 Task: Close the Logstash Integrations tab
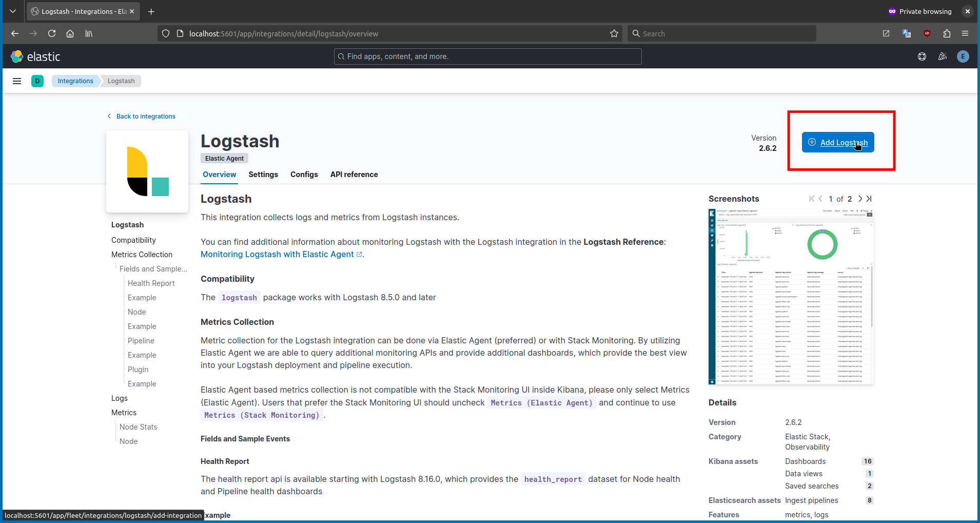point(132,11)
